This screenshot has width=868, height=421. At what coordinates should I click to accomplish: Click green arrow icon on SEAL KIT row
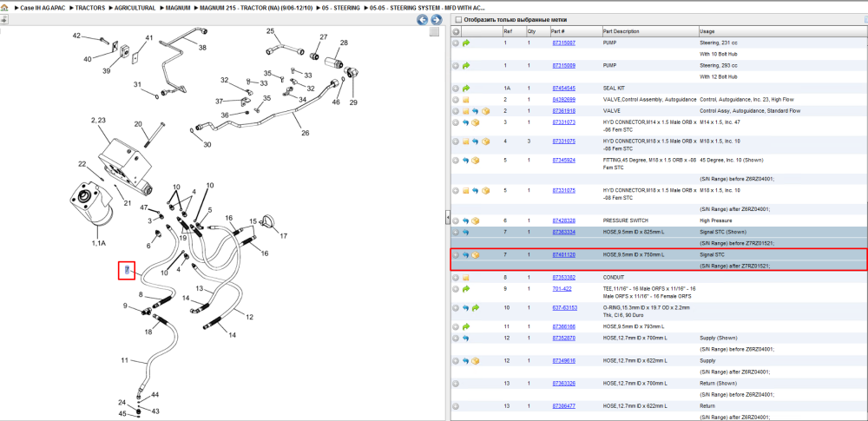coord(465,88)
